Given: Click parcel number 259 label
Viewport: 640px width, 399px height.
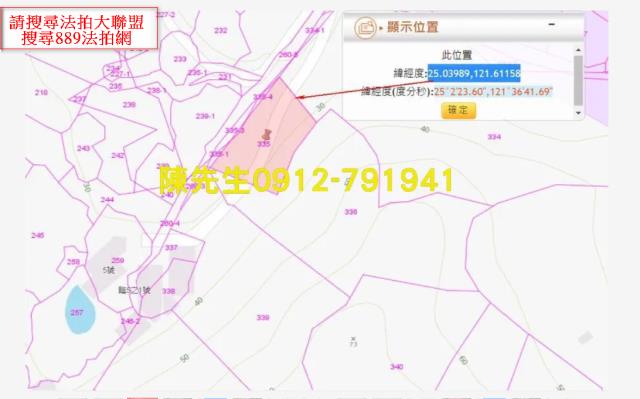Looking at the screenshot, I should 118,260.
